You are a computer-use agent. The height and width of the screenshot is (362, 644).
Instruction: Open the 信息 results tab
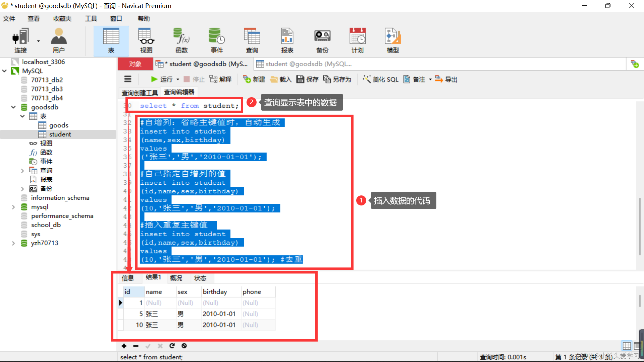pos(128,278)
